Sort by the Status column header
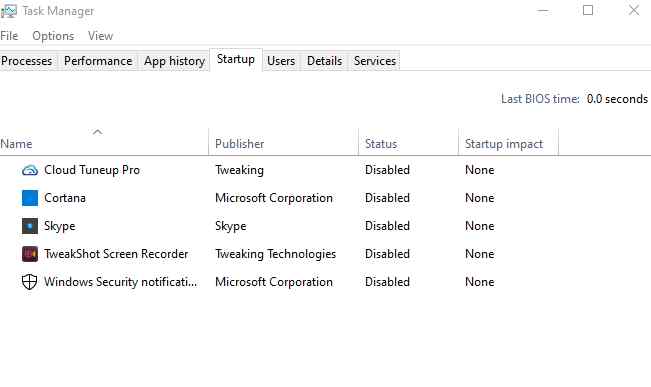 409,144
